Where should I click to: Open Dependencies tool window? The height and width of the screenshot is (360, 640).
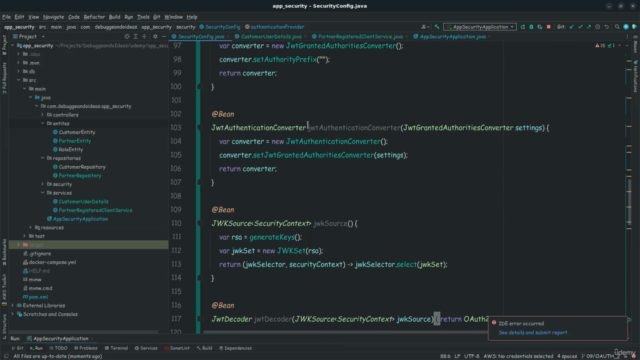[236, 348]
